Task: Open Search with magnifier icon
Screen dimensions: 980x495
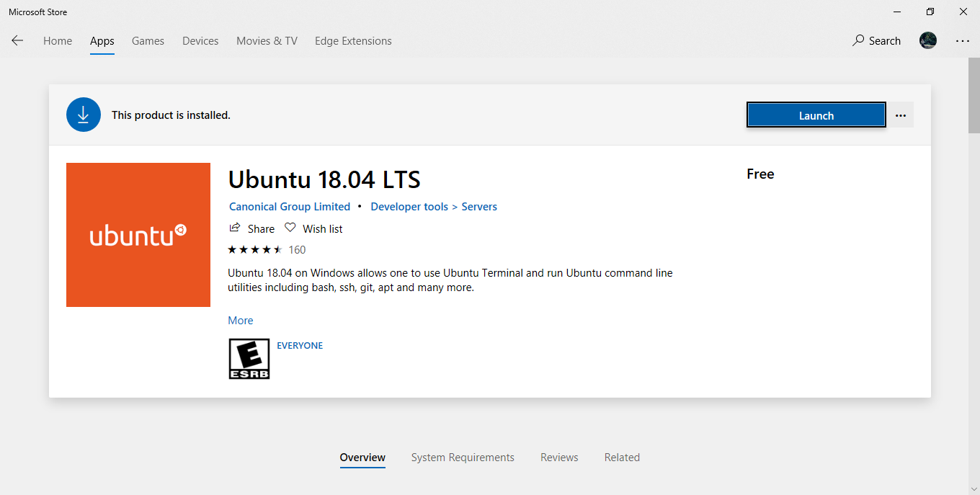Action: (876, 41)
